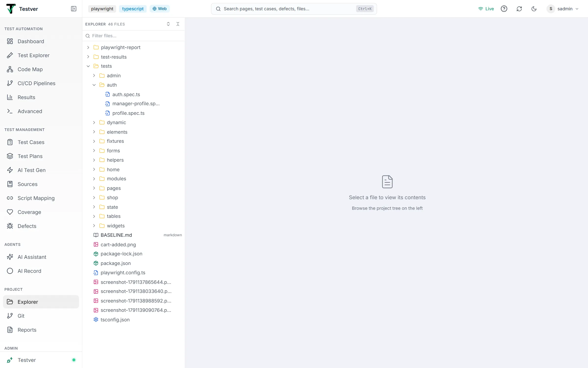Click the Testver logo
588x368 pixels.
tap(11, 9)
